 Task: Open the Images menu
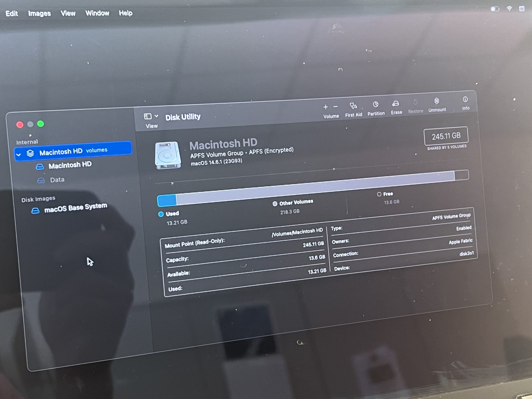(x=39, y=14)
